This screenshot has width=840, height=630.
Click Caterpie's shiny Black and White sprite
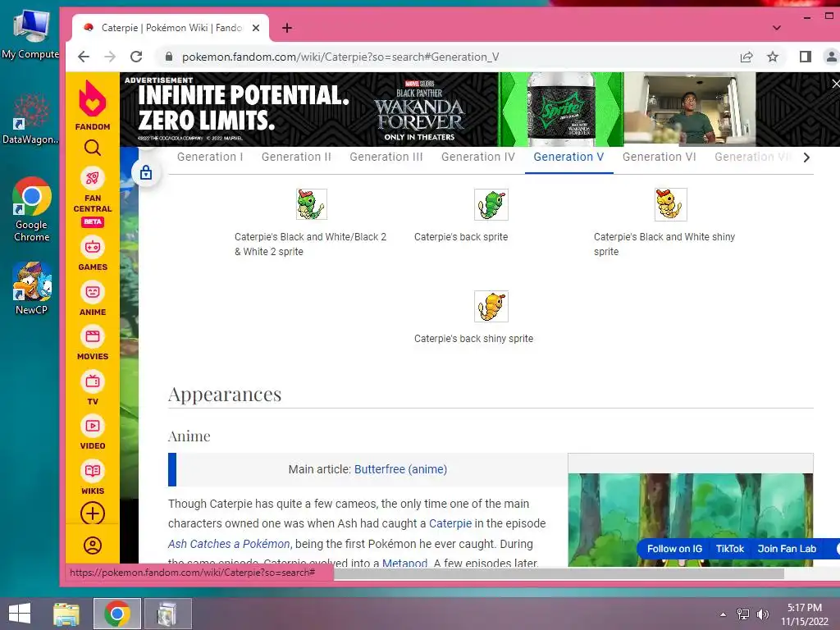tap(670, 204)
